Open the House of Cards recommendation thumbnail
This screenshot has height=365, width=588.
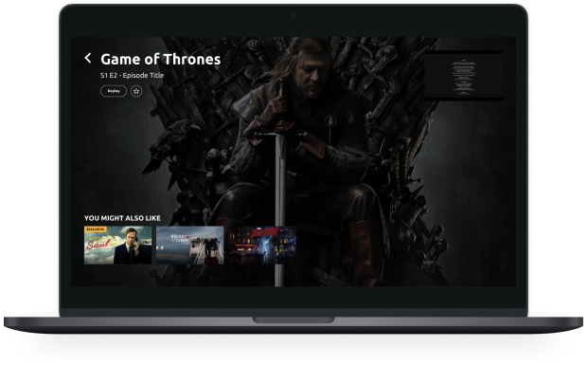(x=189, y=245)
